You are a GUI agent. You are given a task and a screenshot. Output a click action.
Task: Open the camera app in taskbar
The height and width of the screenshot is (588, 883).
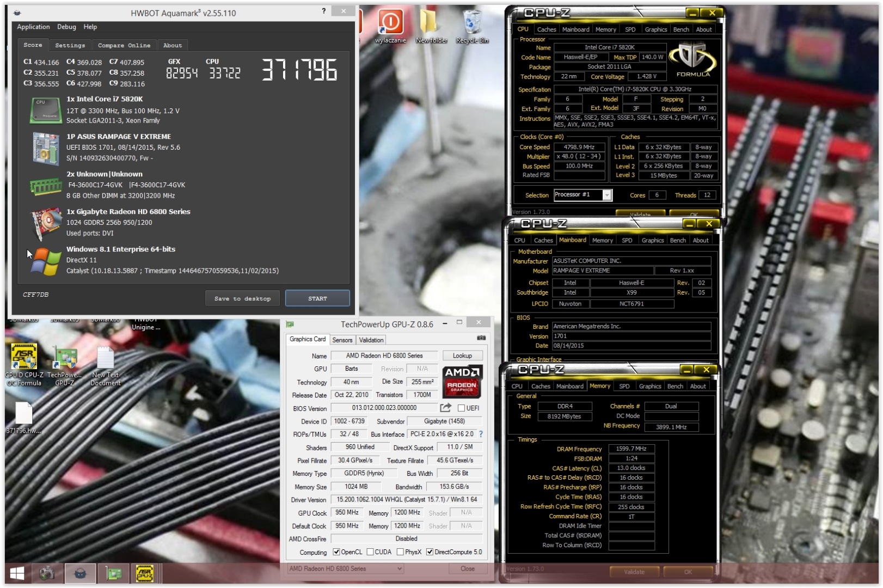[47, 573]
